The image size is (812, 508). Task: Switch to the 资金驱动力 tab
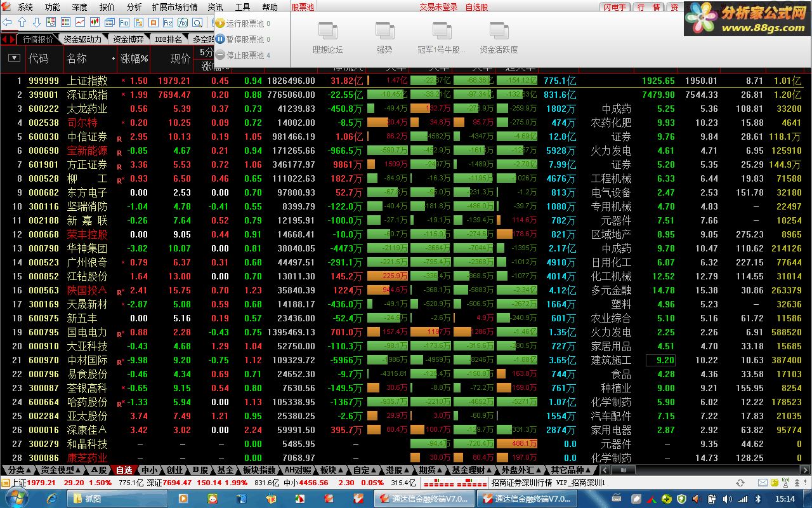82,39
